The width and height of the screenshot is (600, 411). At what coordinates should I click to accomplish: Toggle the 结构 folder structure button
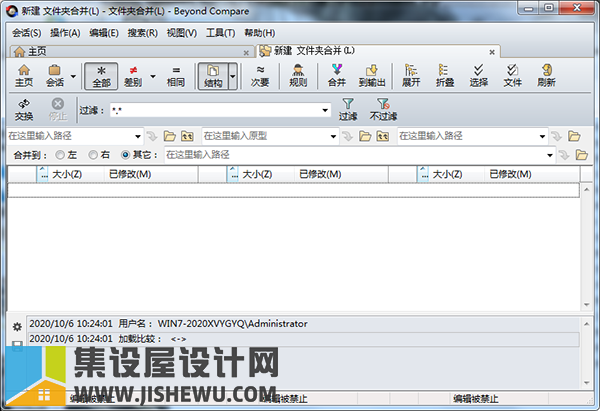pyautogui.click(x=213, y=76)
